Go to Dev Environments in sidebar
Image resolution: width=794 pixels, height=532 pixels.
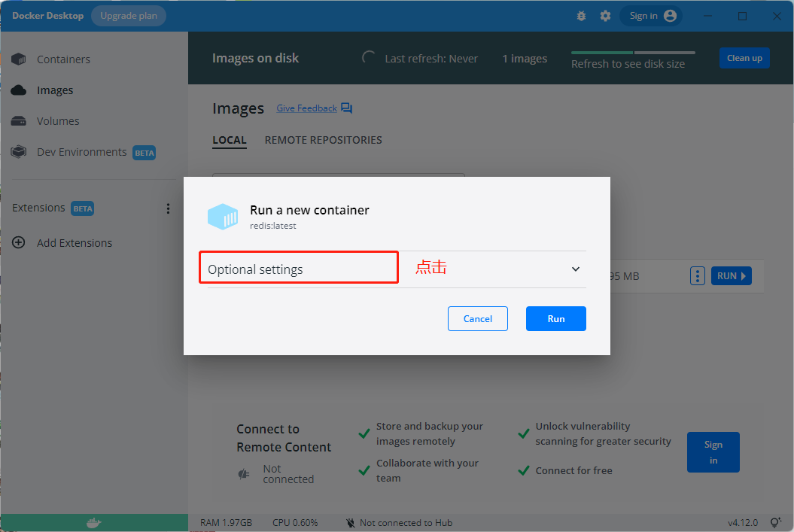pos(81,152)
